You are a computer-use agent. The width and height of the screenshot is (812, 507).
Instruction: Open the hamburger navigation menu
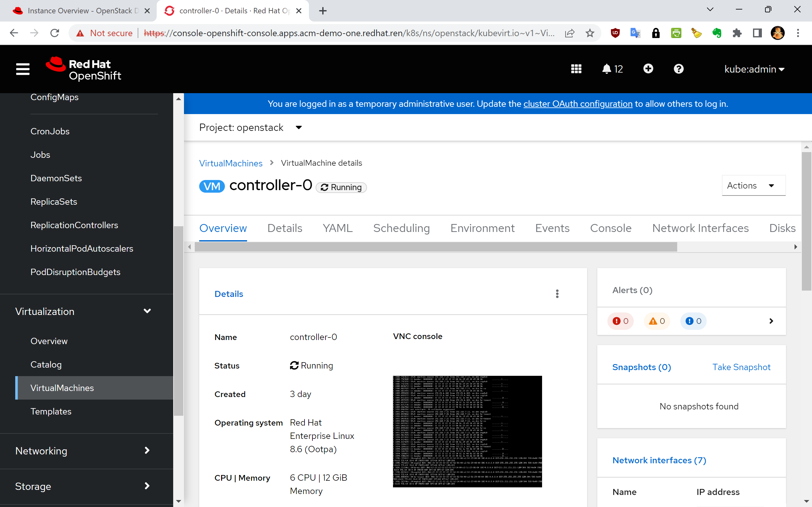point(23,69)
